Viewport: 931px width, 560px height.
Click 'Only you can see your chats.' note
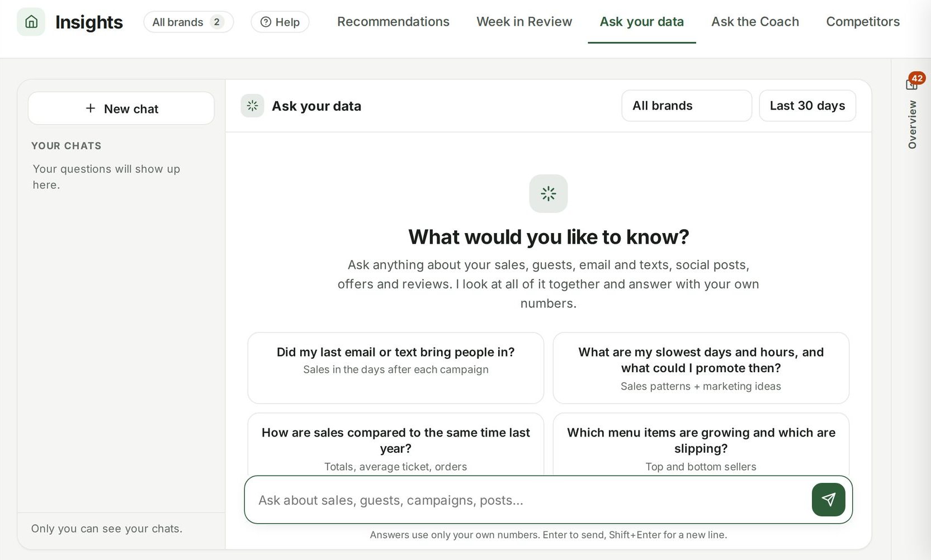pyautogui.click(x=107, y=529)
